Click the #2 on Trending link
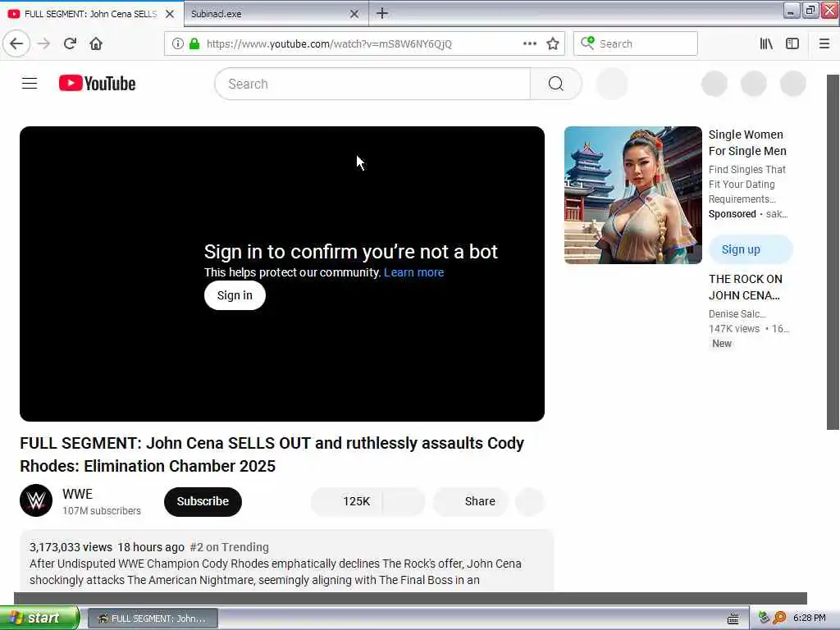This screenshot has height=630, width=840. click(x=230, y=547)
